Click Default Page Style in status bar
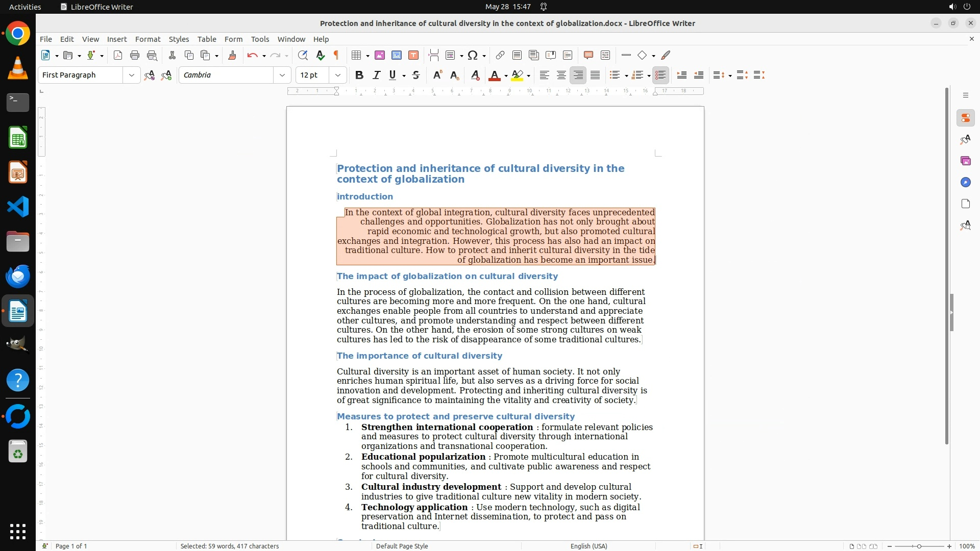 [402, 546]
